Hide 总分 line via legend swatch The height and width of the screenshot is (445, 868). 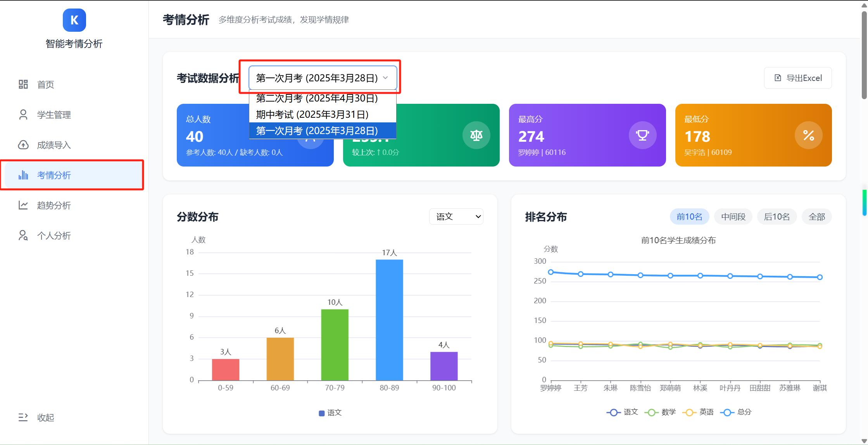727,412
